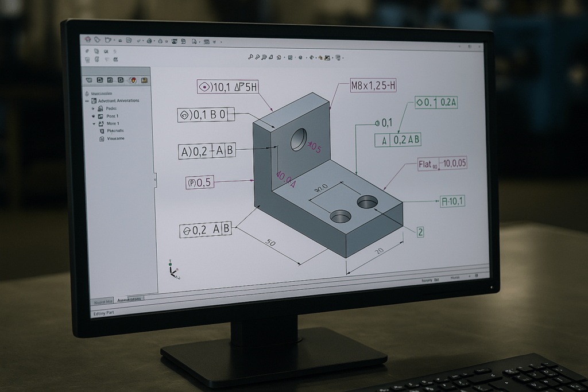This screenshot has height=392, width=588.
Task: Click the first icon in the top toolbar
Action: (x=88, y=39)
